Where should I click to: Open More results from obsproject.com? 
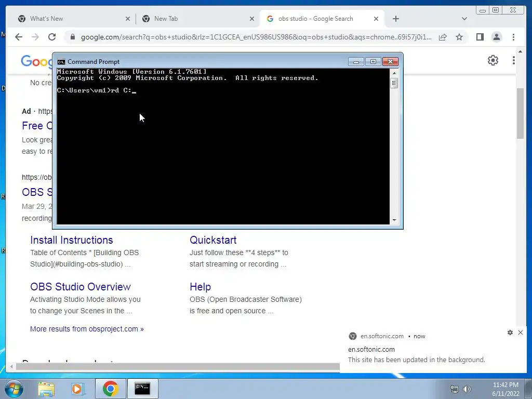(87, 329)
